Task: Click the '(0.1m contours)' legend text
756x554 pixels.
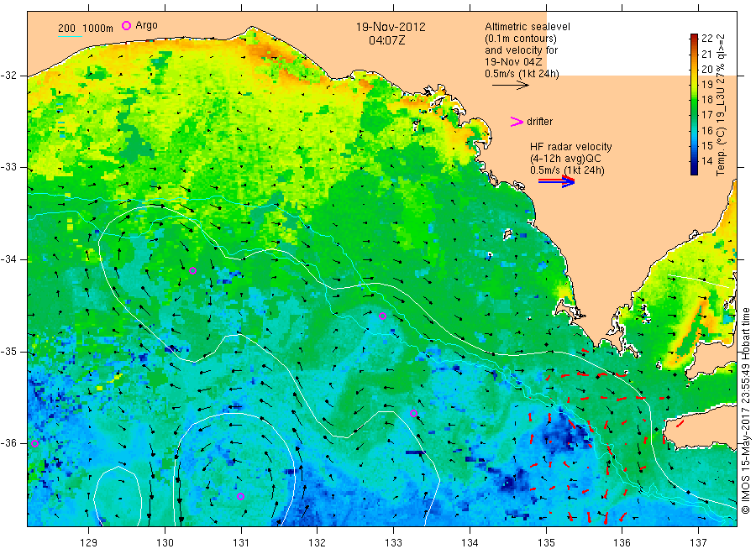Action: [x=520, y=39]
